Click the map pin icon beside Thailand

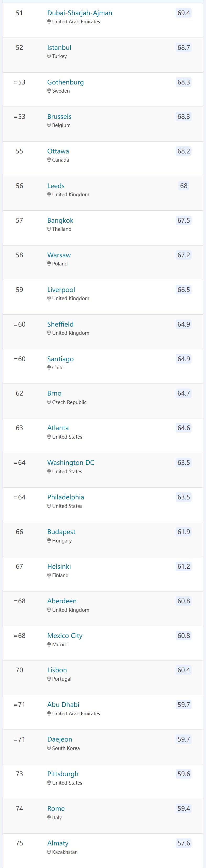pos(49,229)
